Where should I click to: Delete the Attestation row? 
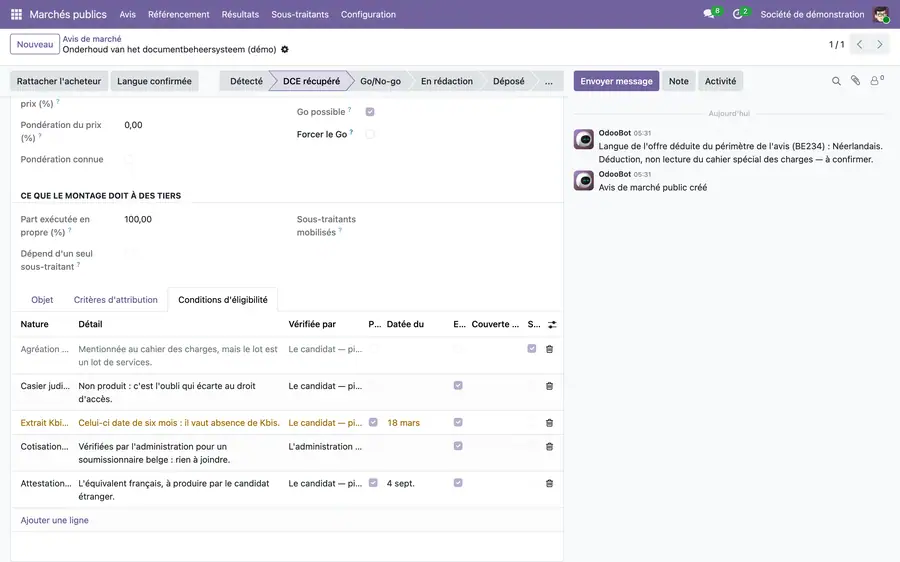[549, 483]
